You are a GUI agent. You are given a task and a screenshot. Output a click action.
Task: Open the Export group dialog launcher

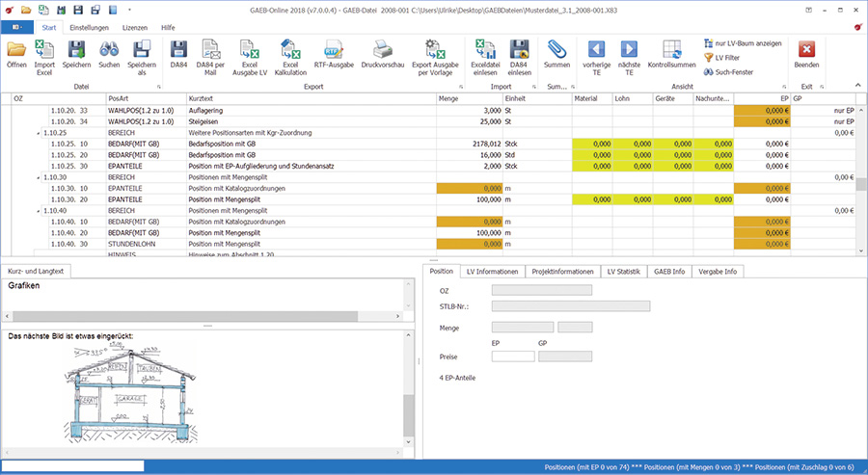click(x=461, y=87)
